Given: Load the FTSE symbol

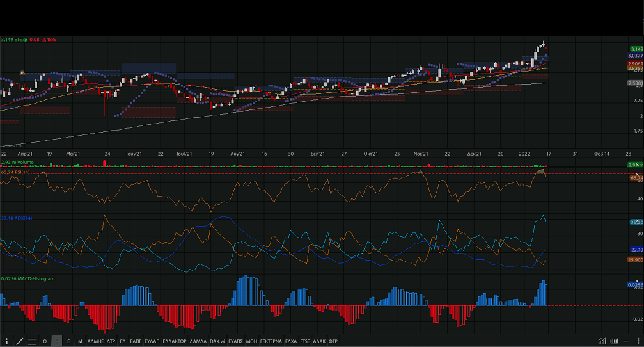Looking at the screenshot, I should tap(305, 341).
